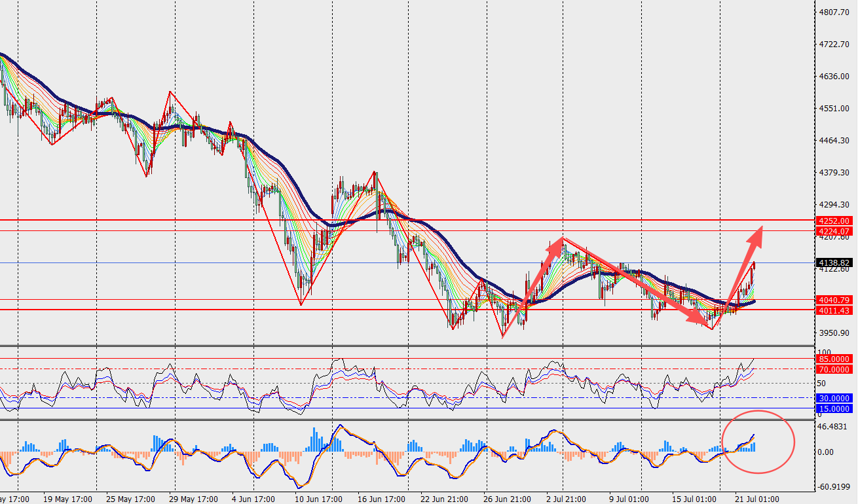The height and width of the screenshot is (504, 858).
Task: Select the blue 30.0000 level label
Action: click(834, 398)
